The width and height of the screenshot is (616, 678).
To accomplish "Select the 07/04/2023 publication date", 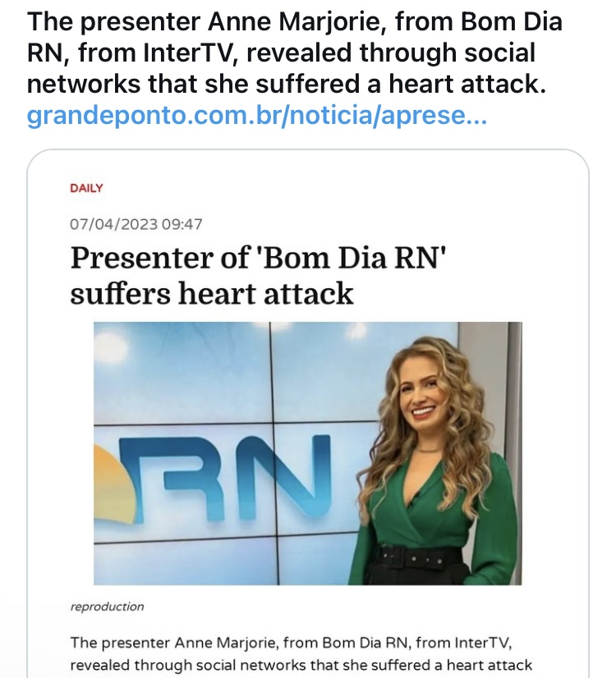I will [114, 224].
